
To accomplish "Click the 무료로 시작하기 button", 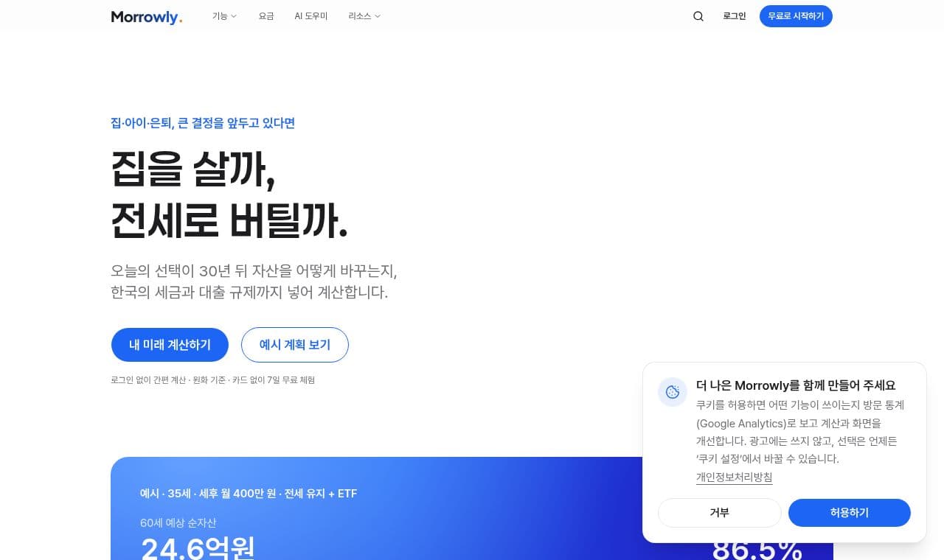I will coord(796,16).
